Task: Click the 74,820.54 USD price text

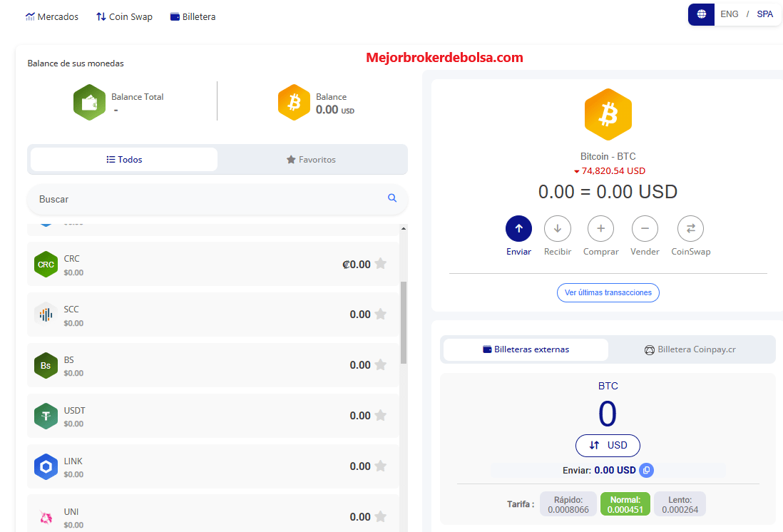Action: tap(613, 171)
